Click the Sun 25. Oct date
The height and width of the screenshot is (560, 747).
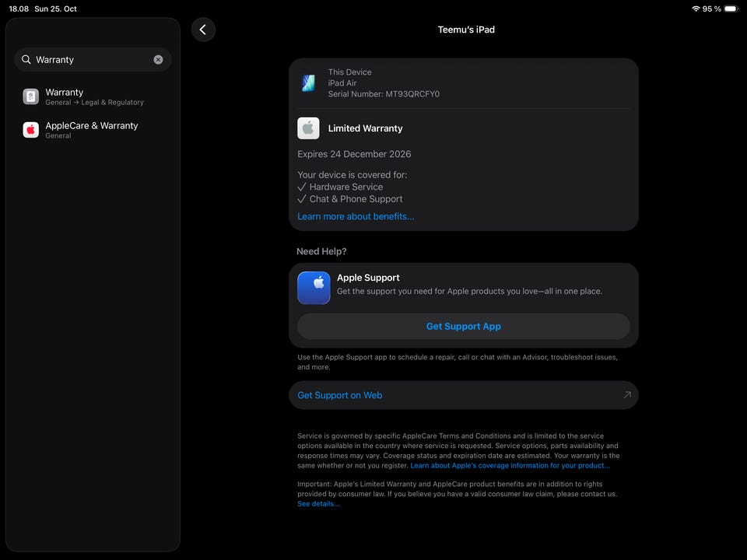(x=55, y=9)
